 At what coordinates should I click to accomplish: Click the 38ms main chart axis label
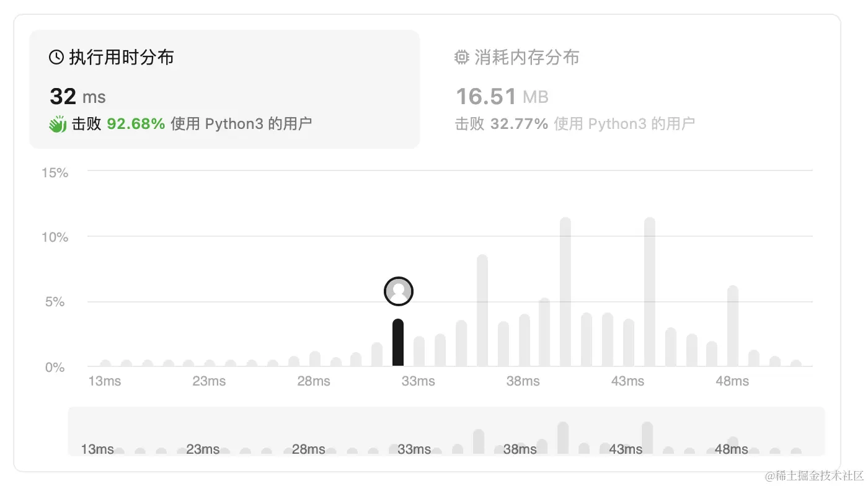click(x=523, y=381)
